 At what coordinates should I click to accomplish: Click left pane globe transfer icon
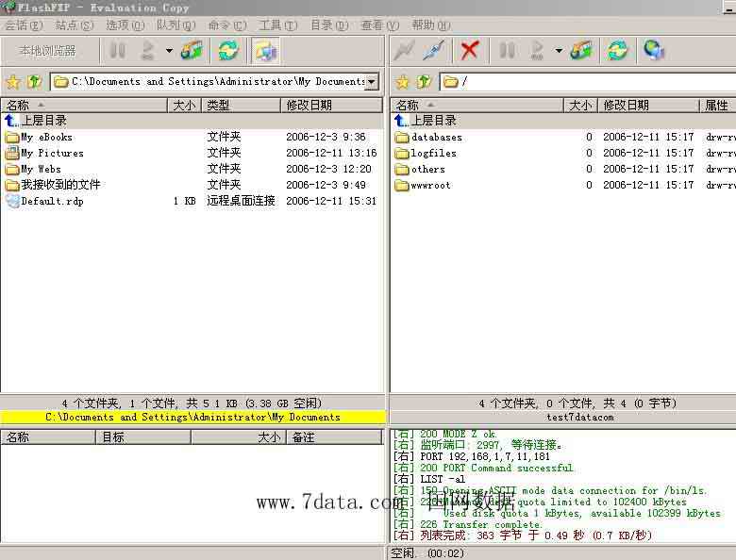point(192,51)
